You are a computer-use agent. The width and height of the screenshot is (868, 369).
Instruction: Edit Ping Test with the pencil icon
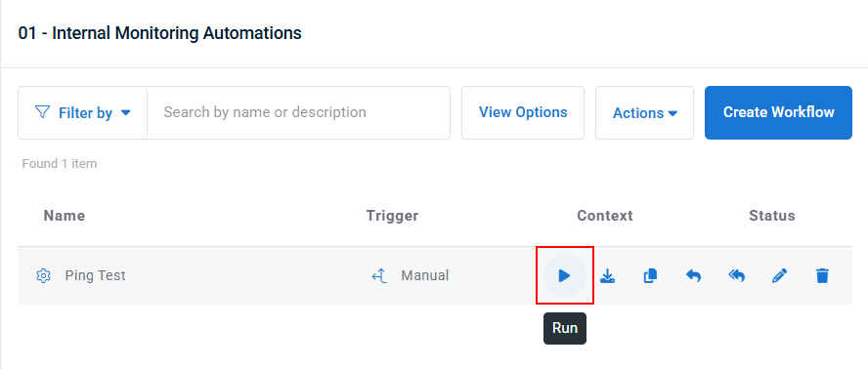(x=779, y=275)
